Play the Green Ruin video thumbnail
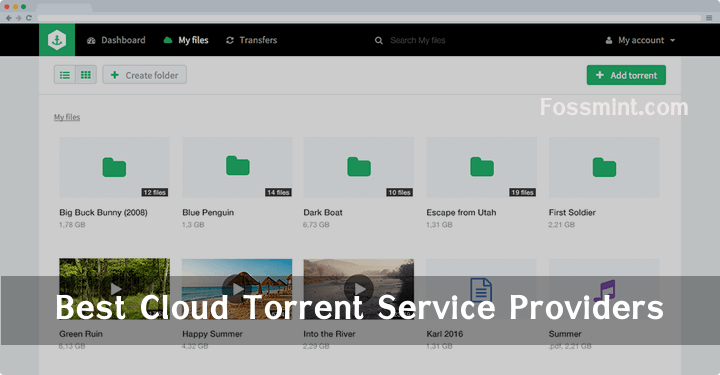The width and height of the screenshot is (720, 375). (x=115, y=289)
